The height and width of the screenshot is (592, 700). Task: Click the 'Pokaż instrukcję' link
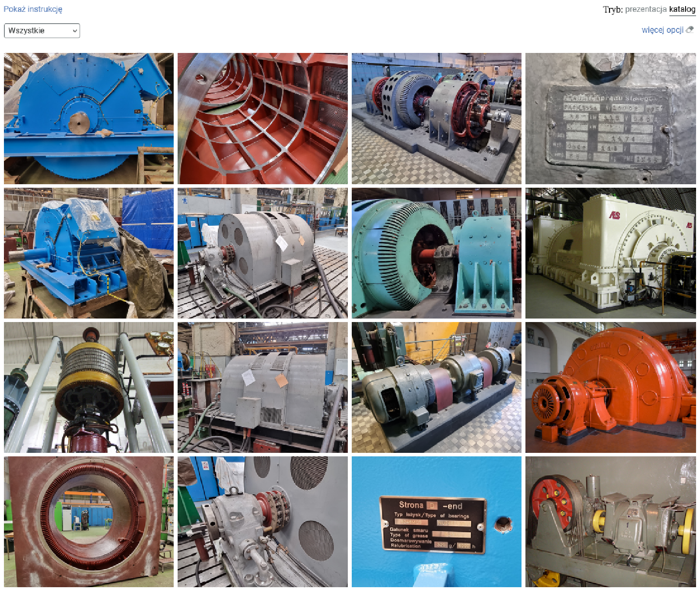[x=33, y=9]
